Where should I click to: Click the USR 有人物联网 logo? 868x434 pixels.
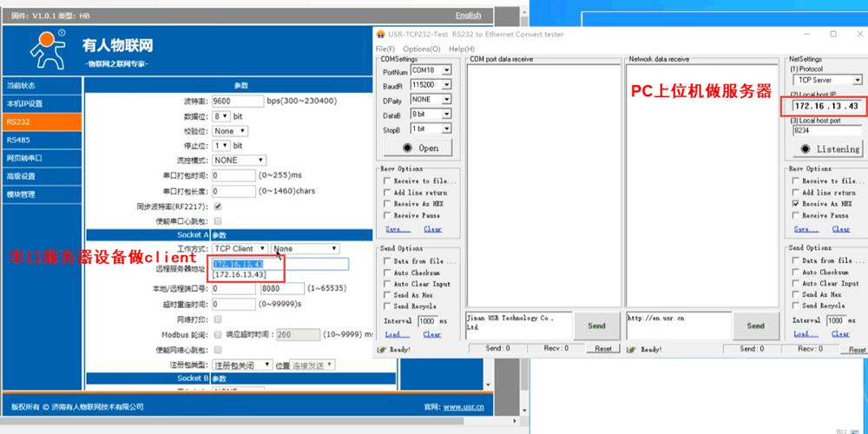pyautogui.click(x=49, y=49)
